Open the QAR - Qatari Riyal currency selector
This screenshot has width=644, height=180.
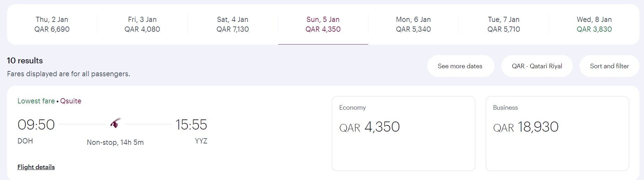pyautogui.click(x=537, y=66)
